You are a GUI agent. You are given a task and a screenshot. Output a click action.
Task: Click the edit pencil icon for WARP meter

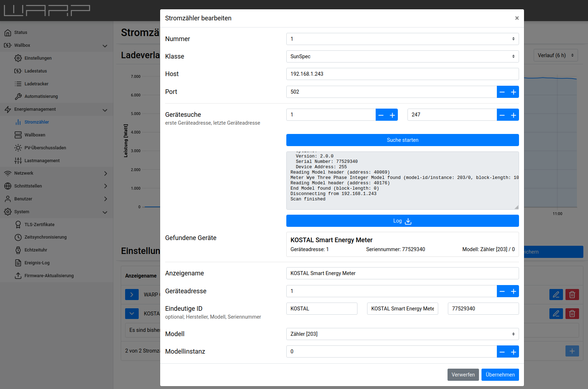tap(556, 295)
